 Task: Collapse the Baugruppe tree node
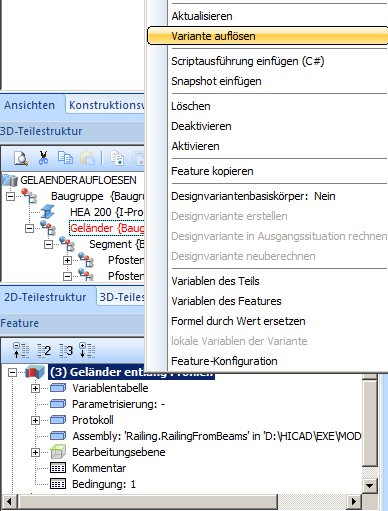point(10,196)
